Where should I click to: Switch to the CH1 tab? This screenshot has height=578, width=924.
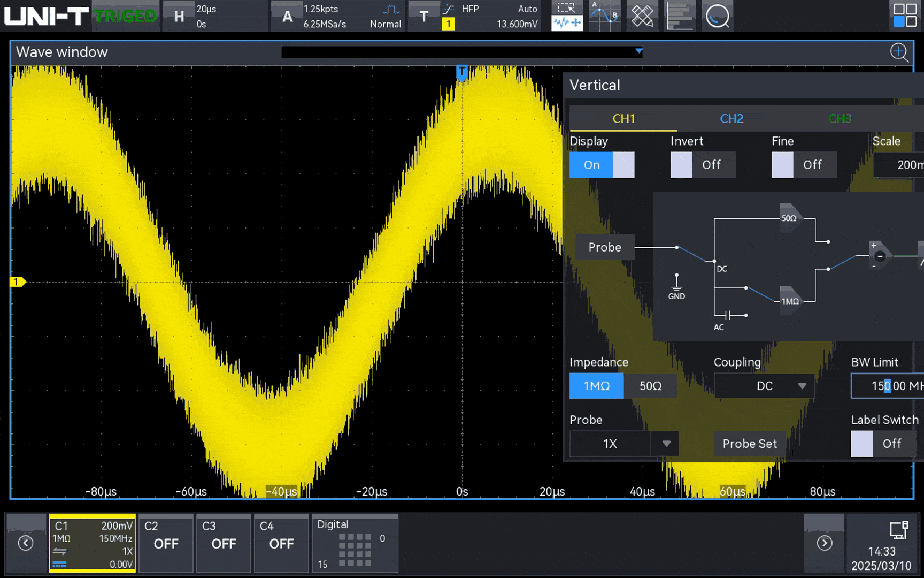pyautogui.click(x=623, y=118)
